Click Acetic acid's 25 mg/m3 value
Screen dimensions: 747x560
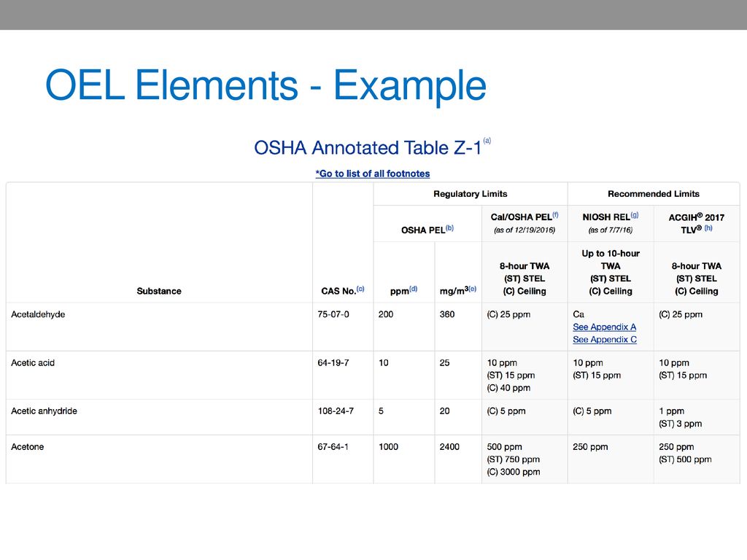(x=444, y=363)
